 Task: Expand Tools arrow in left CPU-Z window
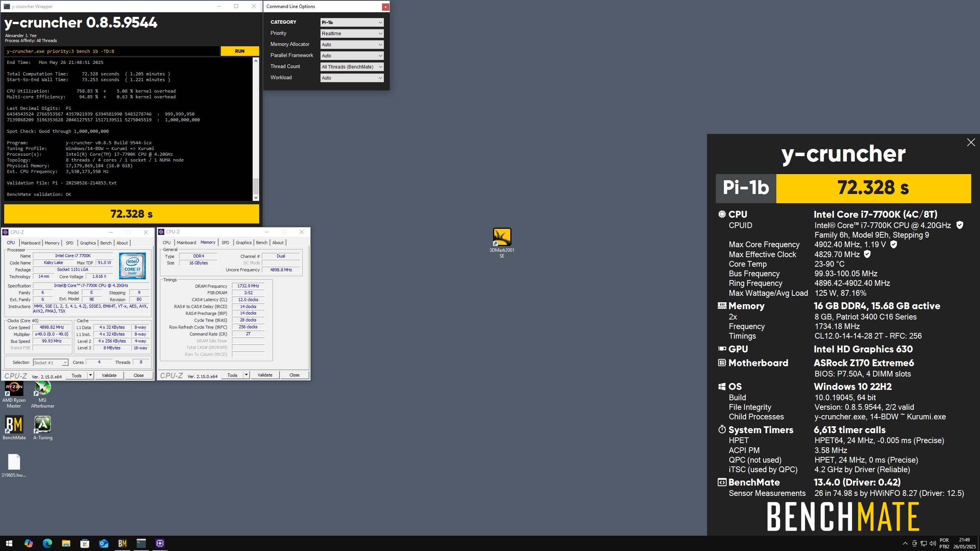coord(90,375)
